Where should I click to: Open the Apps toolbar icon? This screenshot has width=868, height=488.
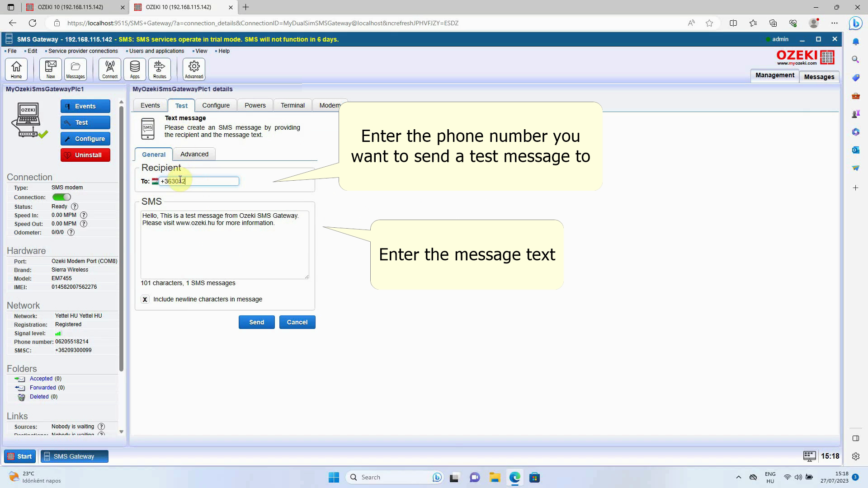[135, 69]
